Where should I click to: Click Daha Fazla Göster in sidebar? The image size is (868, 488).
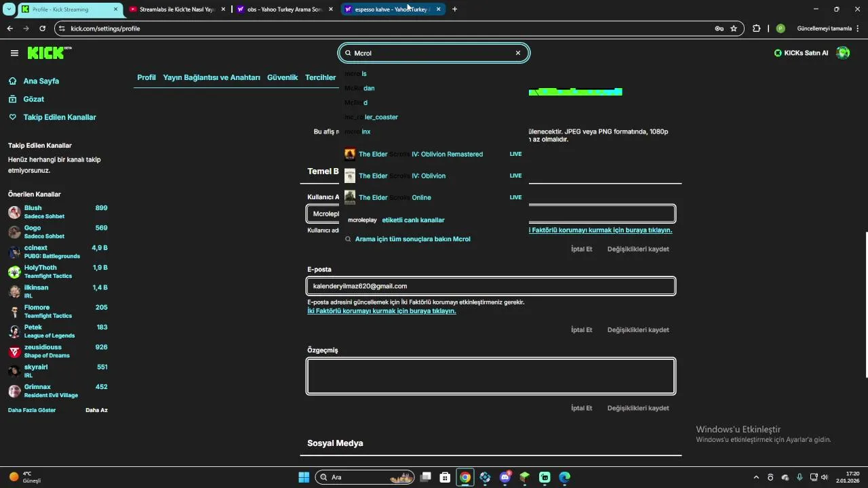(32, 410)
